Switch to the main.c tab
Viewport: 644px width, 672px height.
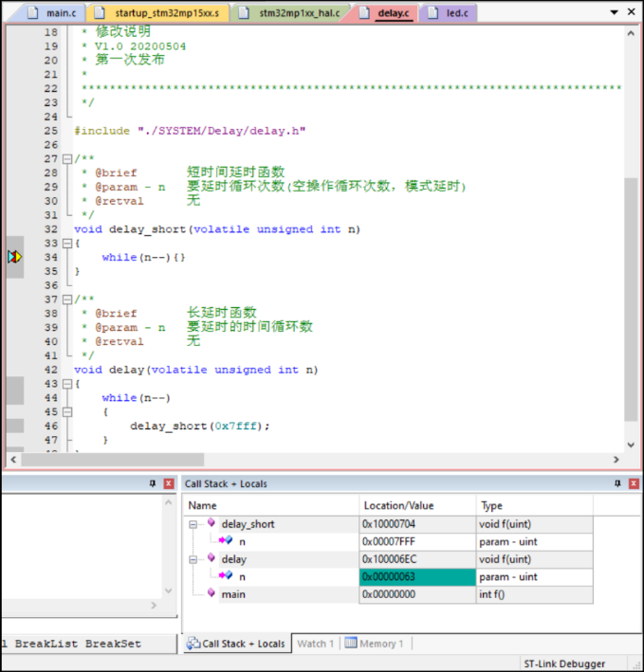coord(52,13)
